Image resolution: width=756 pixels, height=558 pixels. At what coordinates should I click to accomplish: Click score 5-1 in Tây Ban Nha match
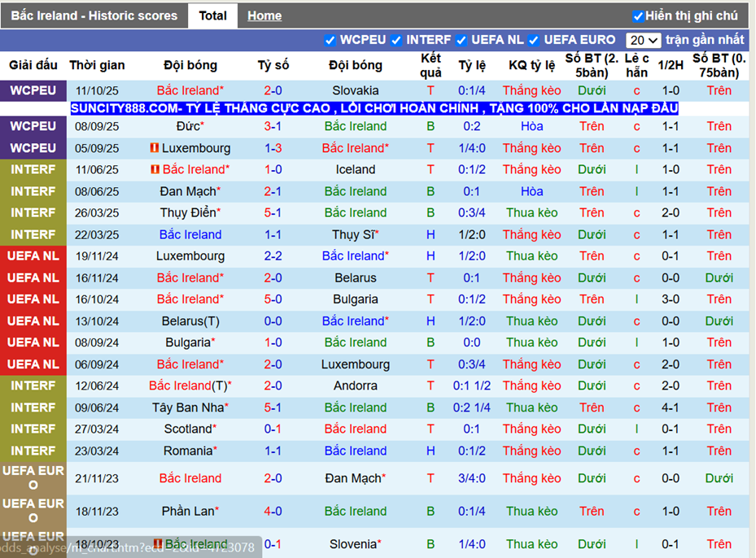pyautogui.click(x=273, y=408)
